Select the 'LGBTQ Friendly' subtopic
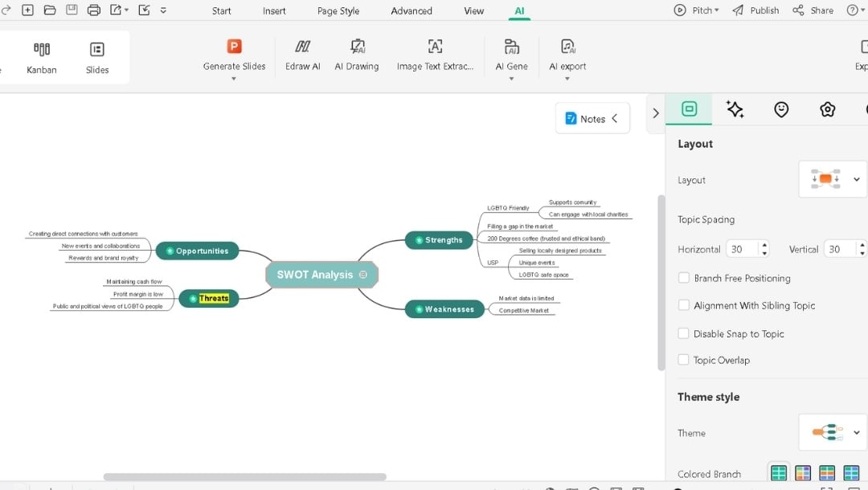 tap(508, 208)
